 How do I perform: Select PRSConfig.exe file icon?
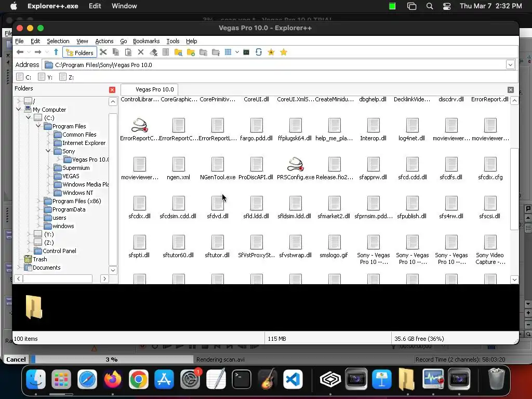(x=295, y=164)
